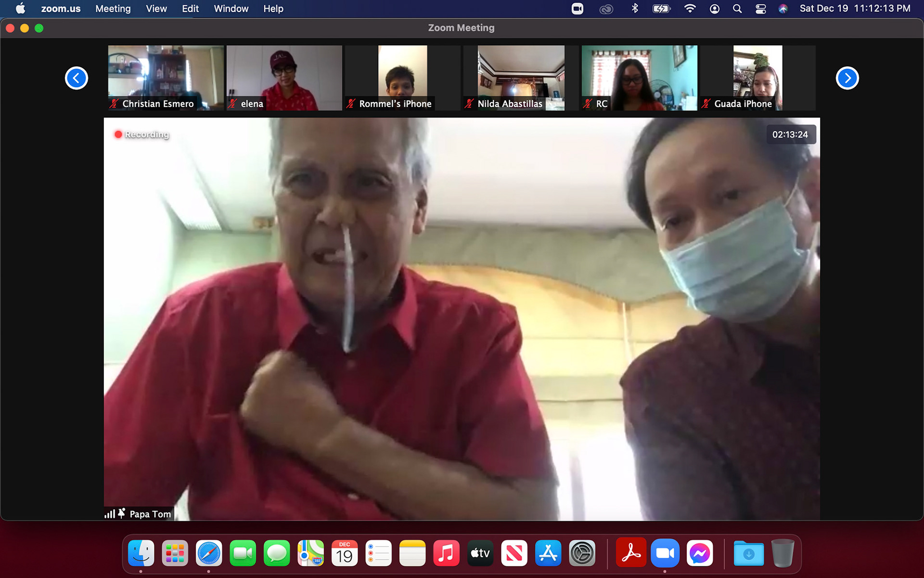This screenshot has width=924, height=578.
Task: Open Spotlight search in menu bar
Action: pyautogui.click(x=737, y=9)
